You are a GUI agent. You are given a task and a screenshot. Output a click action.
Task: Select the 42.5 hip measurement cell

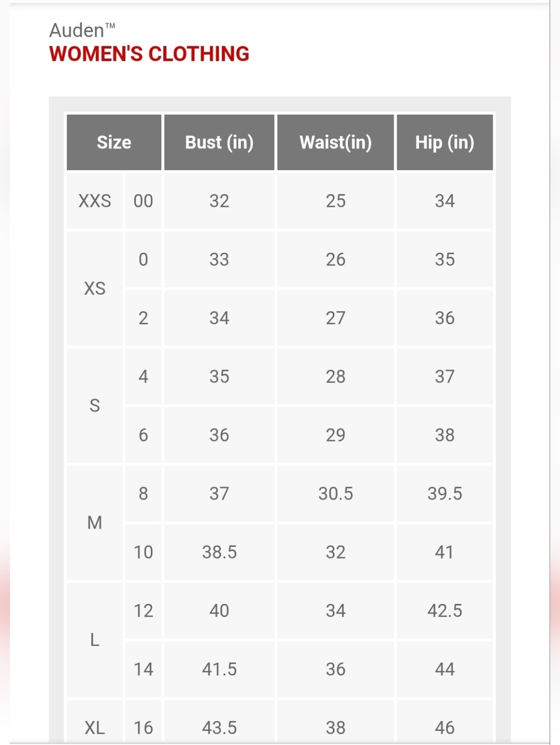click(445, 611)
